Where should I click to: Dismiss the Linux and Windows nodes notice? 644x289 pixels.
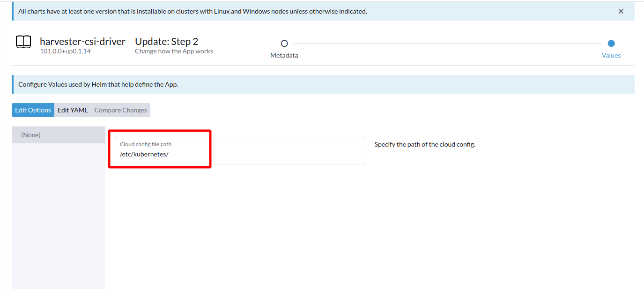621,11
